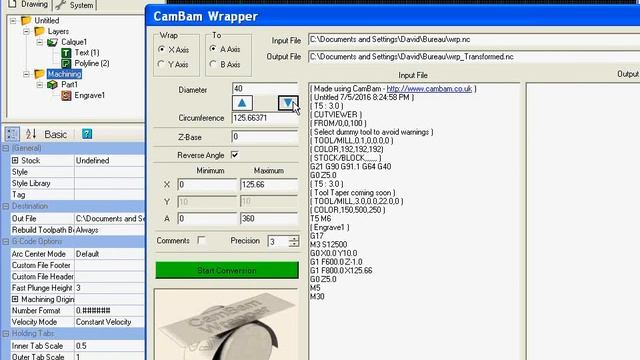Click the up arrow button under Diameter

click(242, 103)
